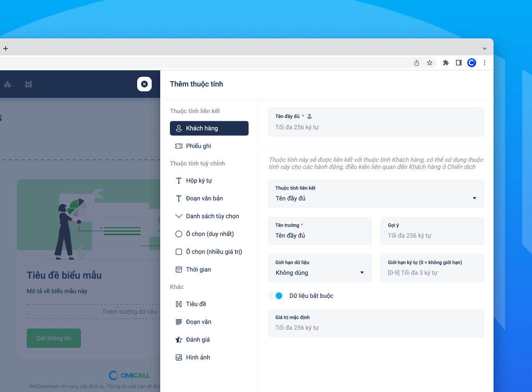Open the browser share icon
532x392 pixels.
(x=417, y=63)
